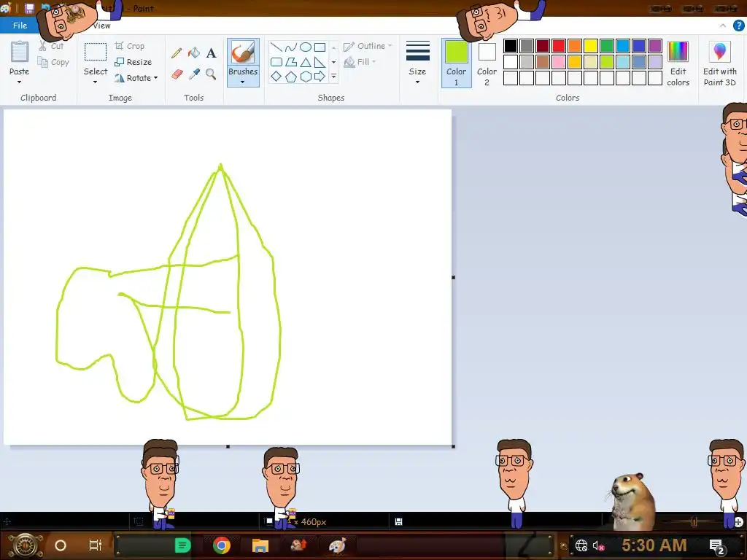Choose the Rectangle shape

[320, 47]
